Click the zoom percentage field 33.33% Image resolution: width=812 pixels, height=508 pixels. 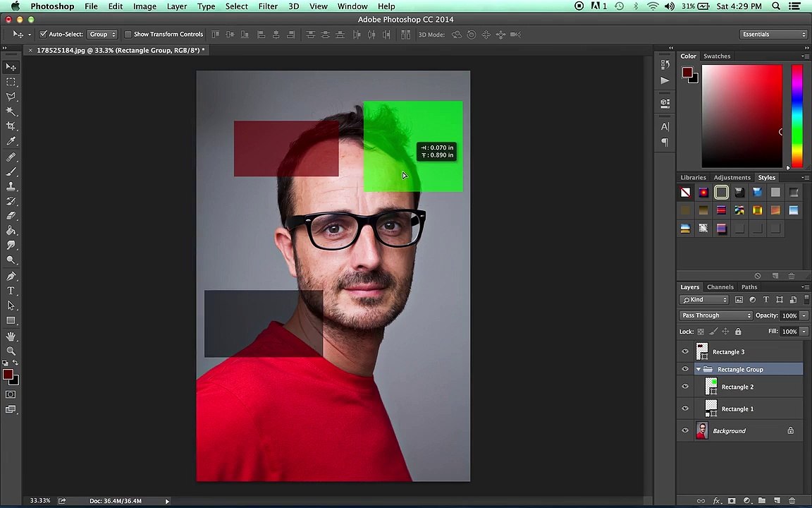pyautogui.click(x=40, y=501)
